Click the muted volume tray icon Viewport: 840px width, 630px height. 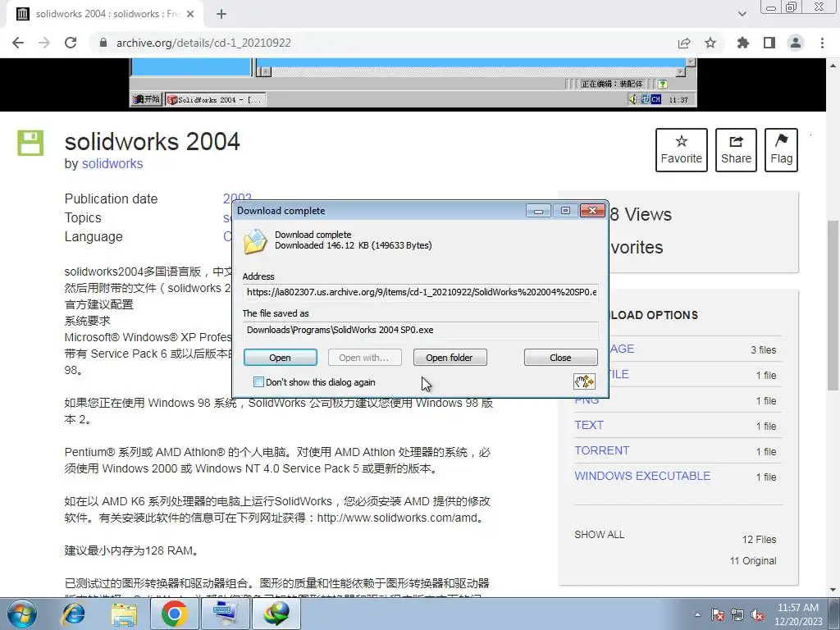[757, 614]
